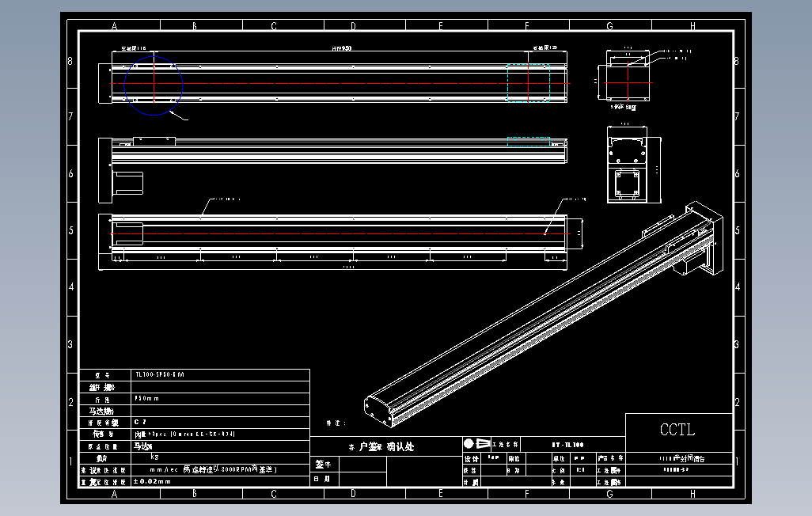The width and height of the screenshot is (812, 516).
Task: Click the CCTL company name in the title block
Action: click(677, 430)
